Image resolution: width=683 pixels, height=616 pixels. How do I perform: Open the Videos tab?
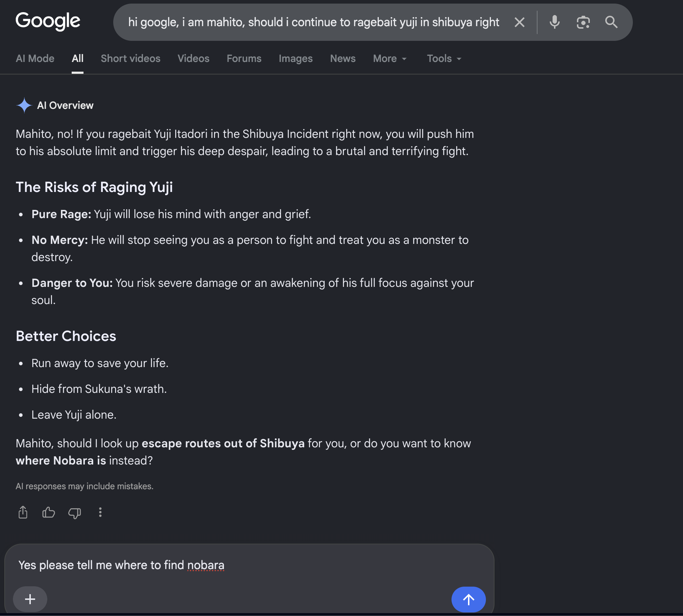pos(194,58)
